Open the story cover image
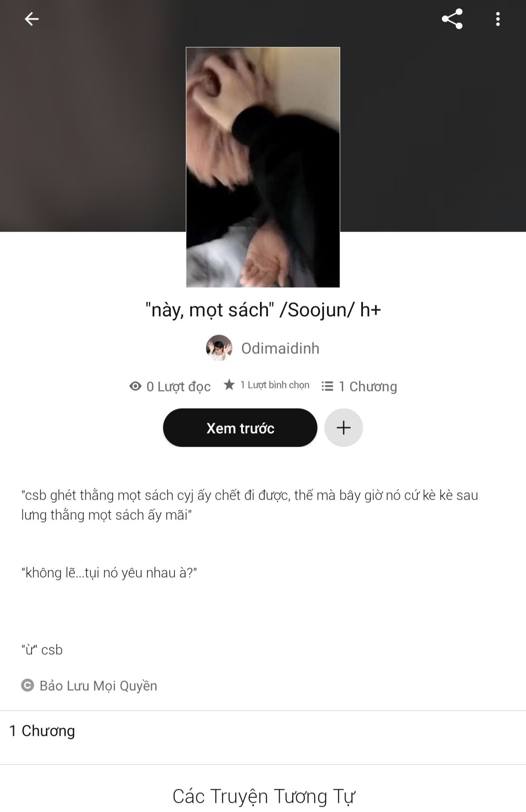The height and width of the screenshot is (812, 526). [x=263, y=167]
